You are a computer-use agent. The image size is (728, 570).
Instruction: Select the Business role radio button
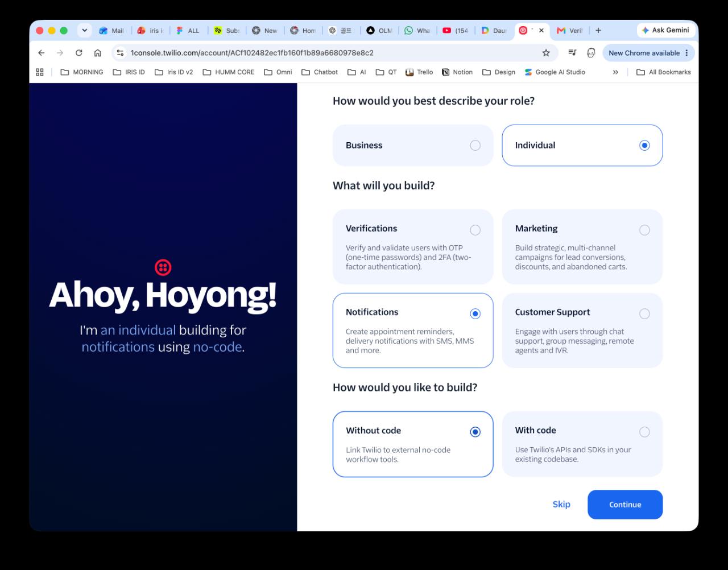click(475, 146)
